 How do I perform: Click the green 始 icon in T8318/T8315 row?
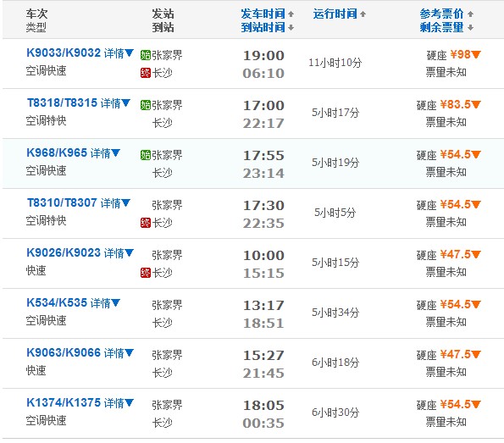click(146, 105)
